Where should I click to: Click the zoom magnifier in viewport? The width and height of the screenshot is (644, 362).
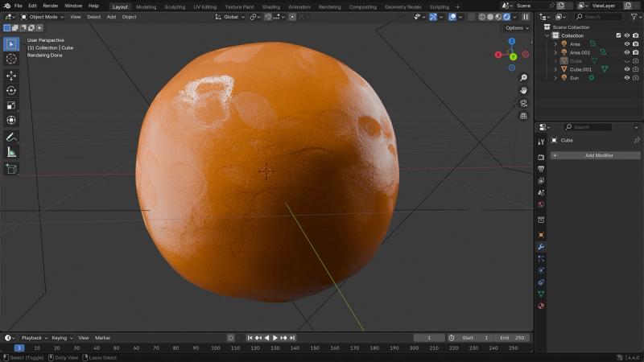click(523, 77)
